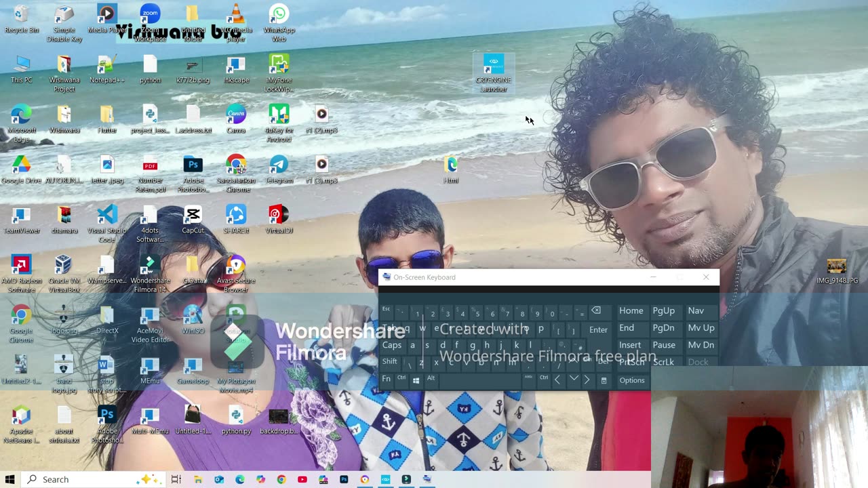This screenshot has height=488, width=868.
Task: Open the MEmu desktop shortcut
Action: click(150, 370)
